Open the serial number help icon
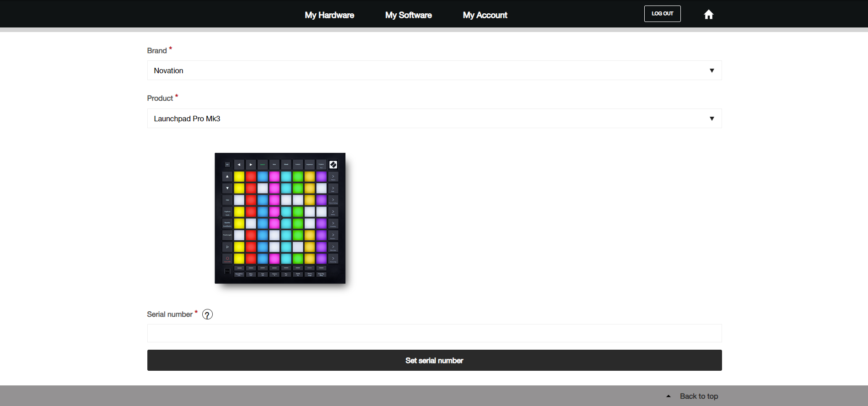The width and height of the screenshot is (868, 406). click(x=207, y=314)
